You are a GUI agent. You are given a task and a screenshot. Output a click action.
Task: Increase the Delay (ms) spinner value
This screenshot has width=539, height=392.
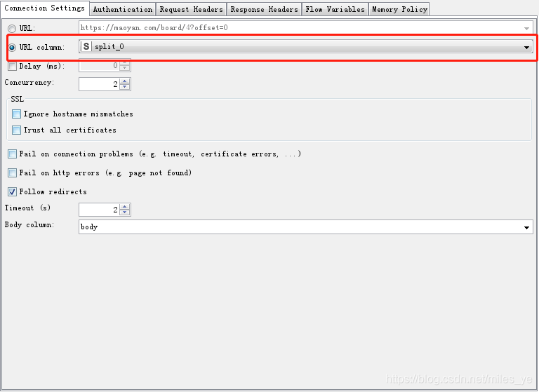[x=125, y=62]
